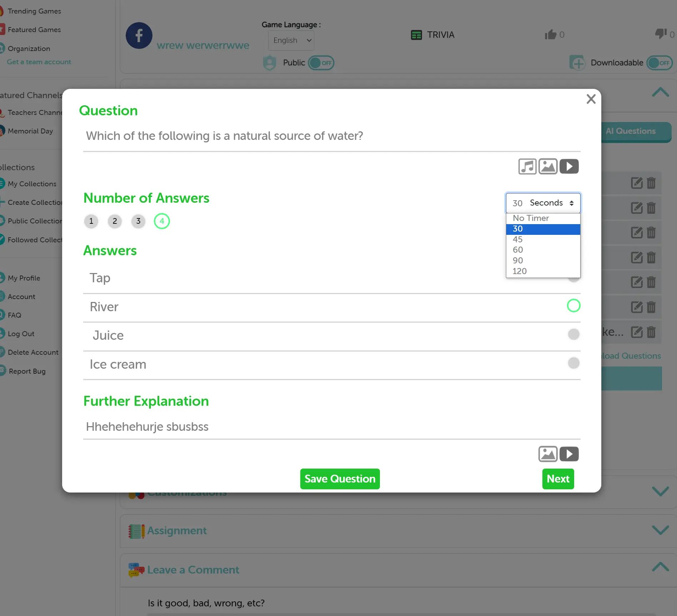677x616 pixels.
Task: Choose 60 in the timer list
Action: [518, 250]
